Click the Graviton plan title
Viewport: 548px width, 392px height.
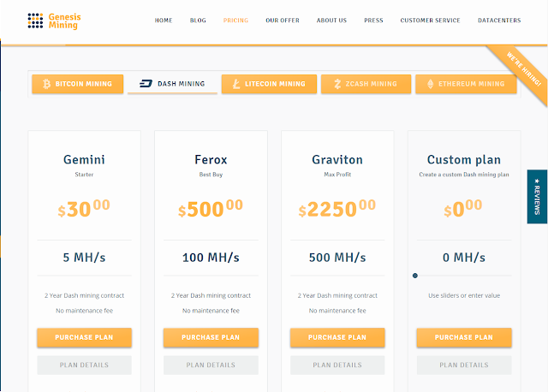point(337,160)
